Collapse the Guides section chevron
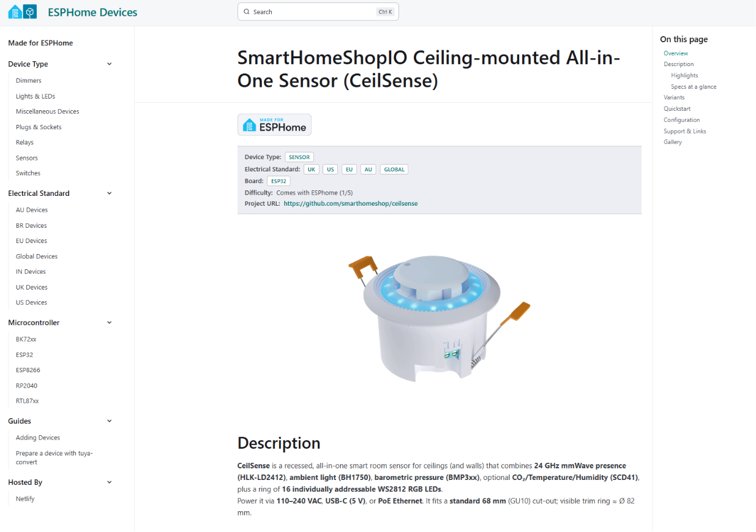Viewport: 756px width, 532px height. 110,421
